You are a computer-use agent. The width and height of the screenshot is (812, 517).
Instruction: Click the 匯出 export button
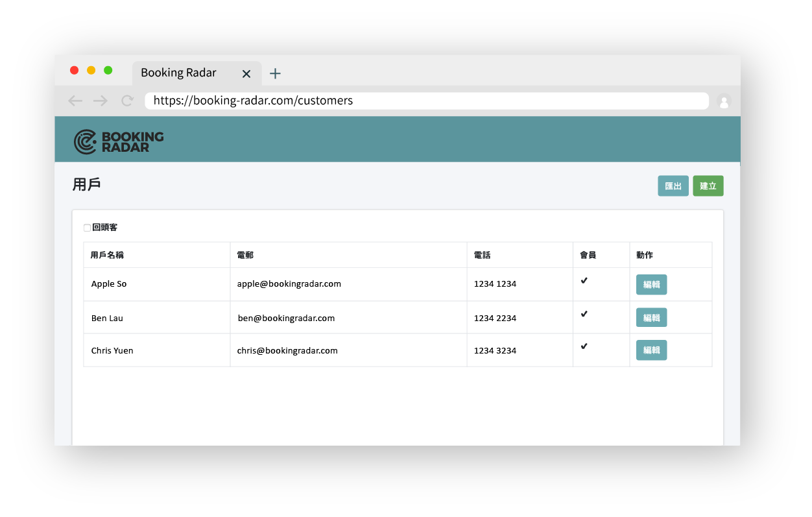click(673, 186)
